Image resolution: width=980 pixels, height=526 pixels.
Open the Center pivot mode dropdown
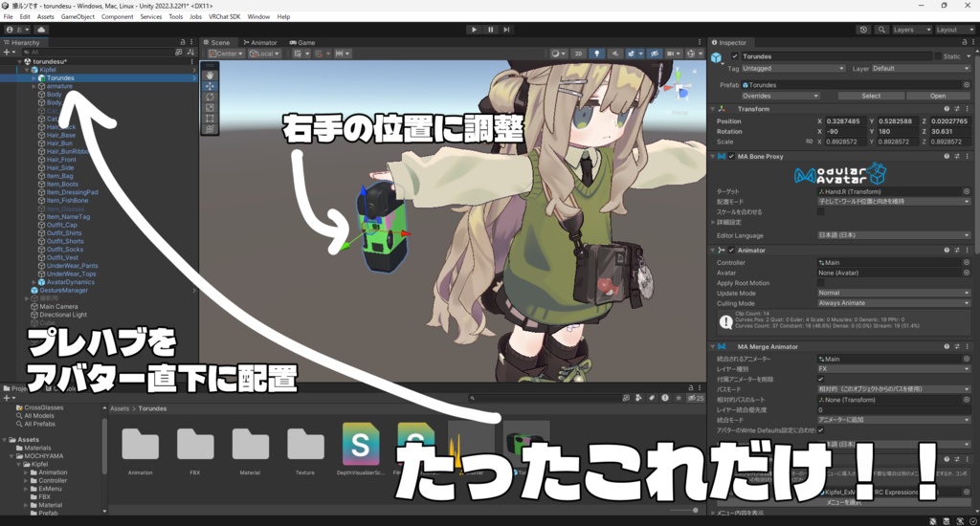pos(226,54)
